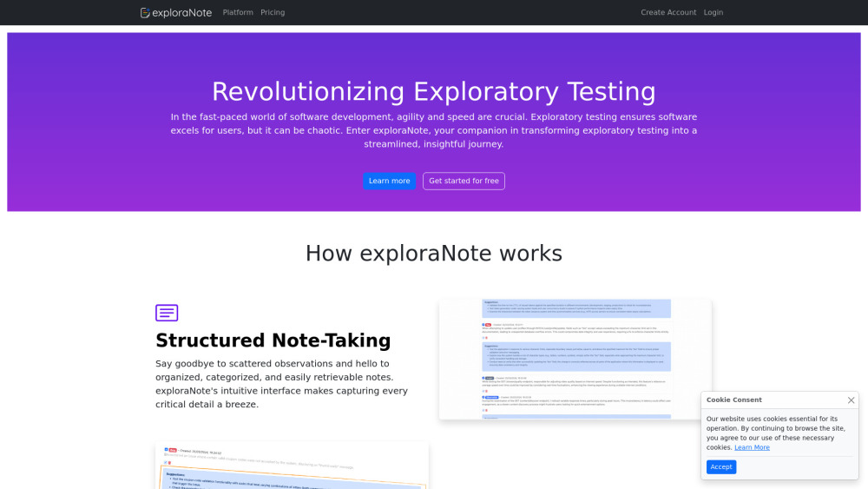Click the How exploraNote works heading
The width and height of the screenshot is (868, 489).
(433, 253)
